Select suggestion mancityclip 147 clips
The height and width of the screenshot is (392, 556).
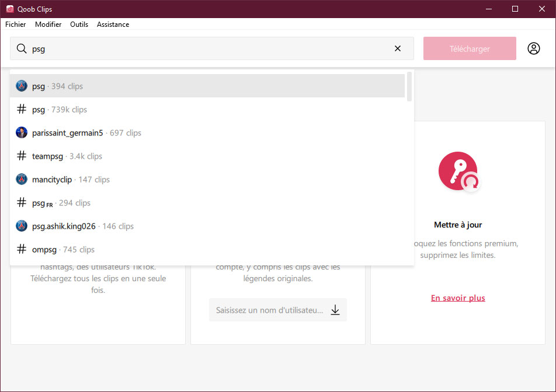[207, 179]
